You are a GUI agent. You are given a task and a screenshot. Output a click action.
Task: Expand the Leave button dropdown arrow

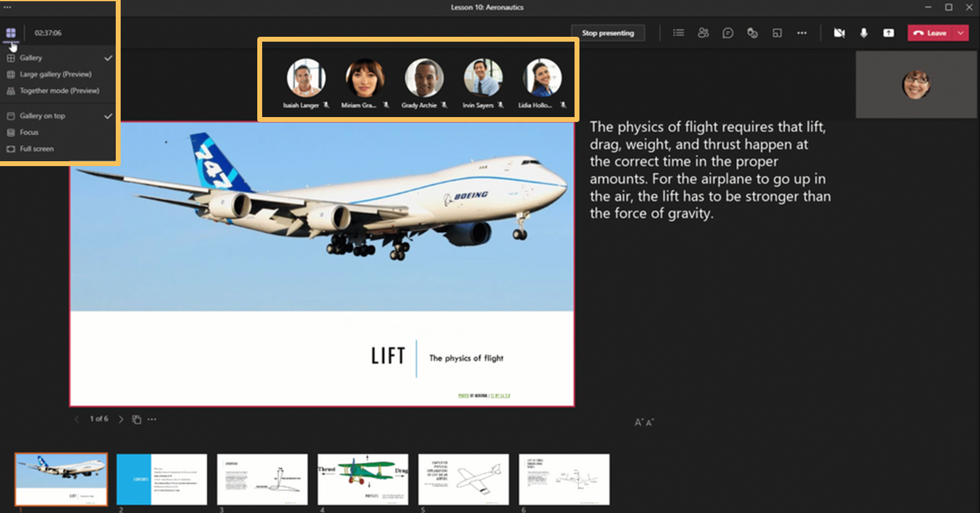tap(960, 33)
